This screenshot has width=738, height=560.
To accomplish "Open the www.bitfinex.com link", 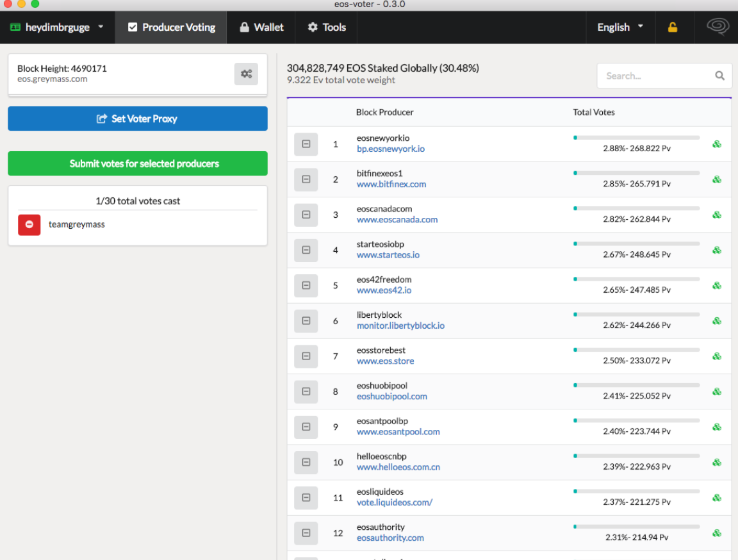I will 391,185.
